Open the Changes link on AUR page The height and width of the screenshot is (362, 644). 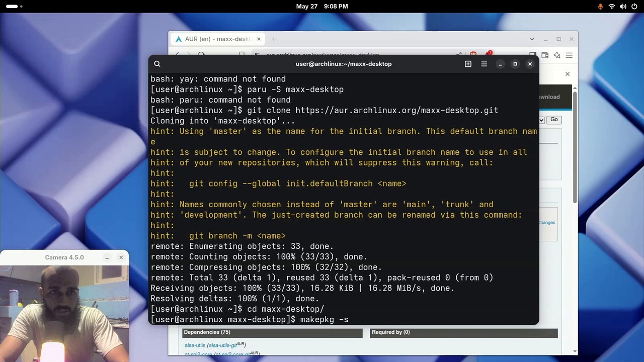tap(546, 222)
